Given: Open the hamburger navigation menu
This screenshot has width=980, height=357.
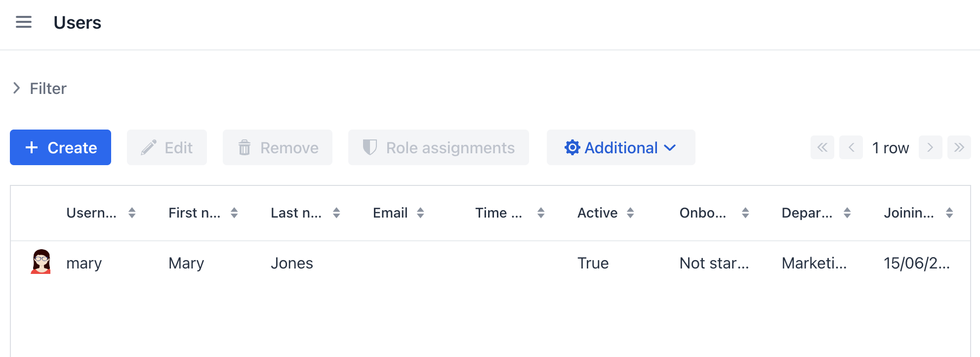Looking at the screenshot, I should pos(24,22).
